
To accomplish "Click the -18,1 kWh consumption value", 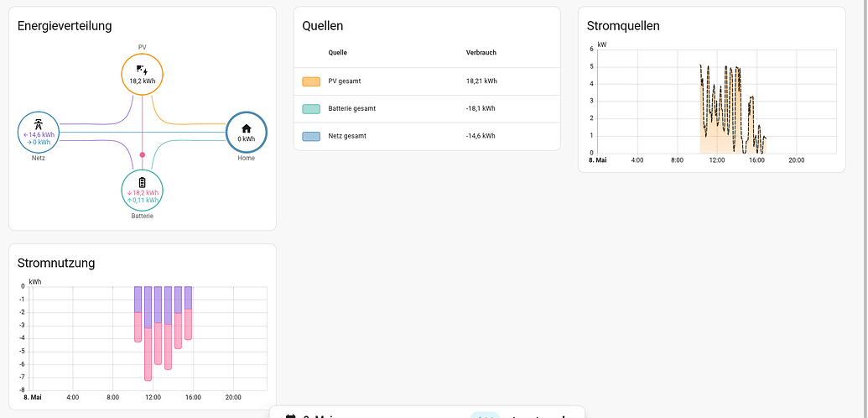I will [x=481, y=108].
